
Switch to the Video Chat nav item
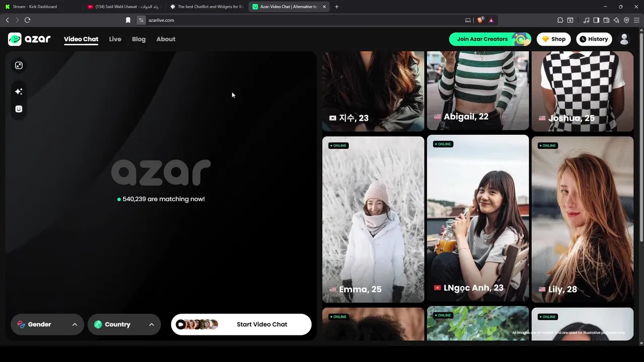[x=81, y=39]
